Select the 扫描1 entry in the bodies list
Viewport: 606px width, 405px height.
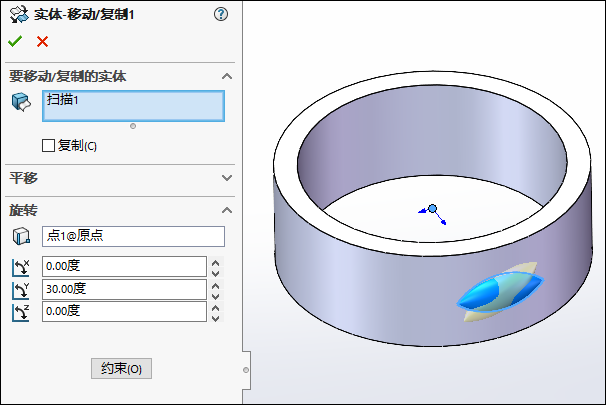[x=63, y=100]
